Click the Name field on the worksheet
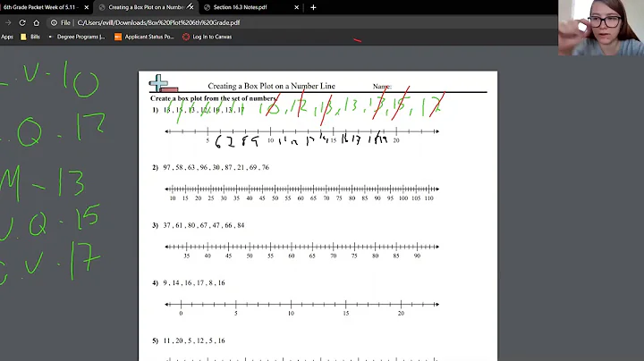The height and width of the screenshot is (361, 644). (383, 86)
